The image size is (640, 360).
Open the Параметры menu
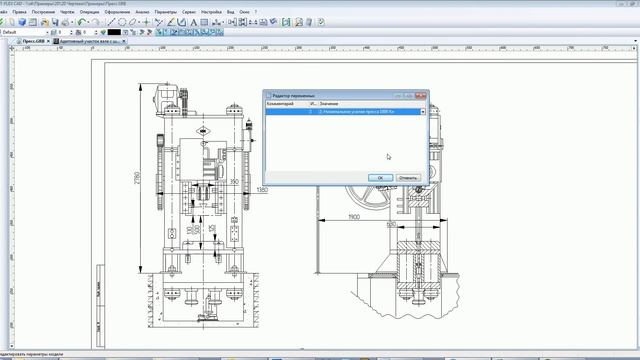(x=166, y=12)
